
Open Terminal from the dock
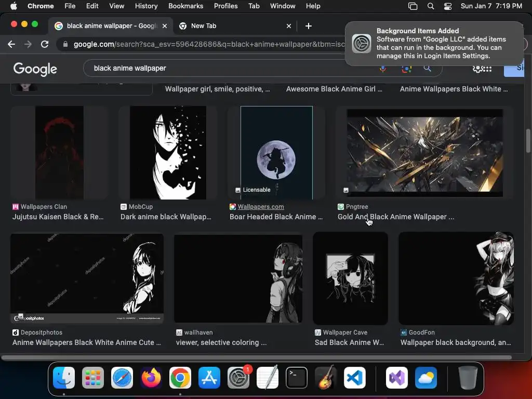click(x=297, y=378)
